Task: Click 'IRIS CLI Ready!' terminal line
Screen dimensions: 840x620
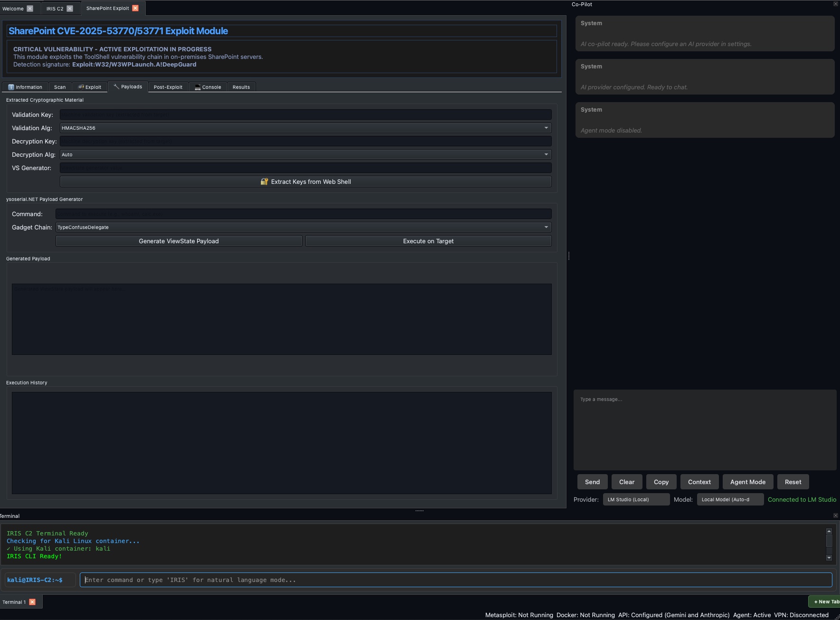Action: (x=34, y=556)
